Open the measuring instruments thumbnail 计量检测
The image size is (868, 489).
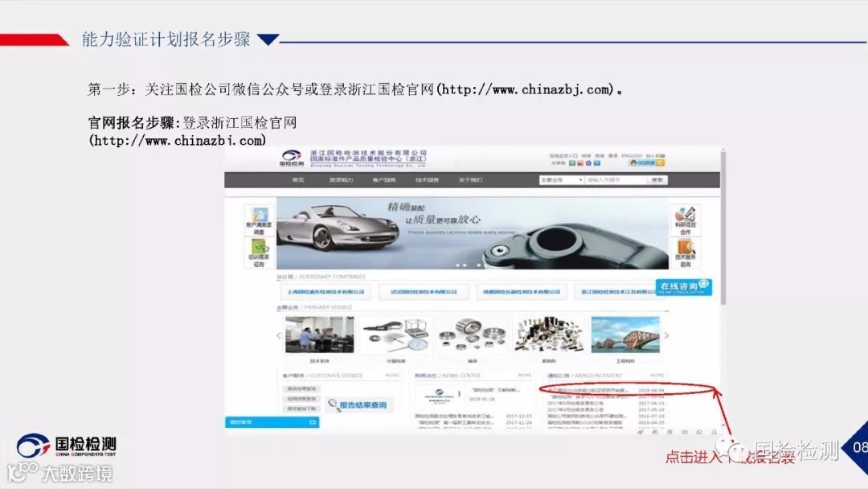[395, 335]
